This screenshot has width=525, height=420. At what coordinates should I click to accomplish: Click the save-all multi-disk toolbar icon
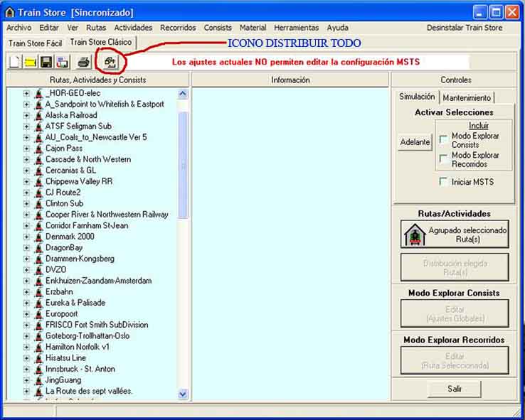62,63
